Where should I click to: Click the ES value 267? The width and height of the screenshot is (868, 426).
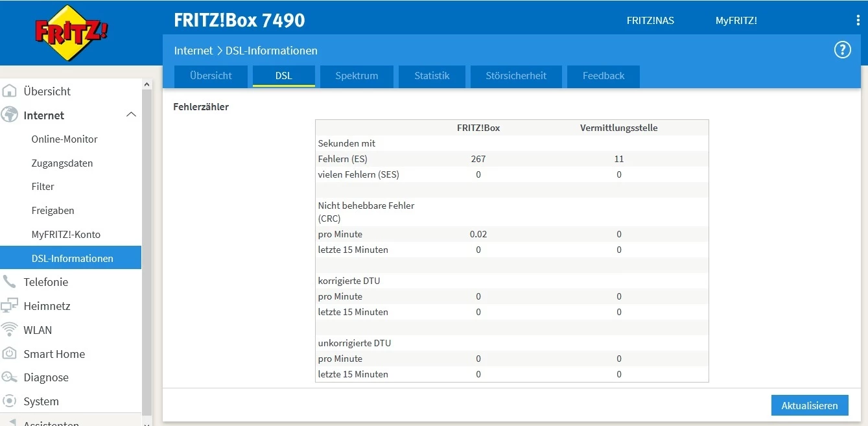[478, 159]
